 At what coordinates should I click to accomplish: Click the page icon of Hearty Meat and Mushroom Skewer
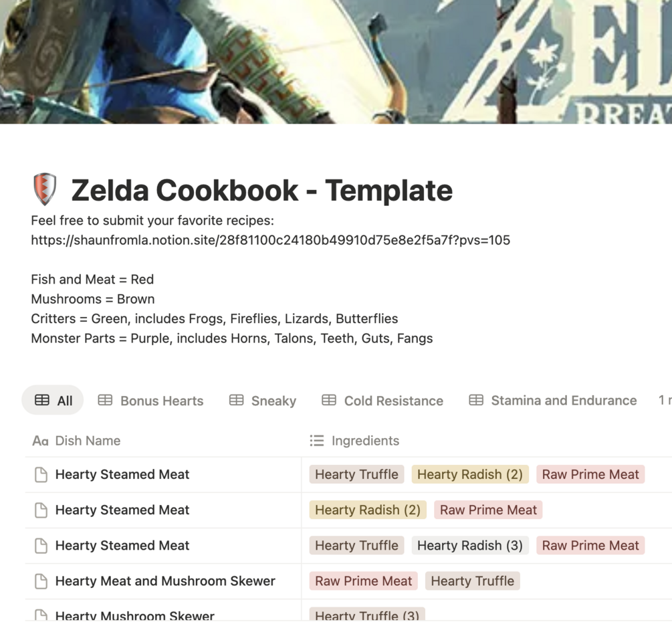pyautogui.click(x=41, y=581)
